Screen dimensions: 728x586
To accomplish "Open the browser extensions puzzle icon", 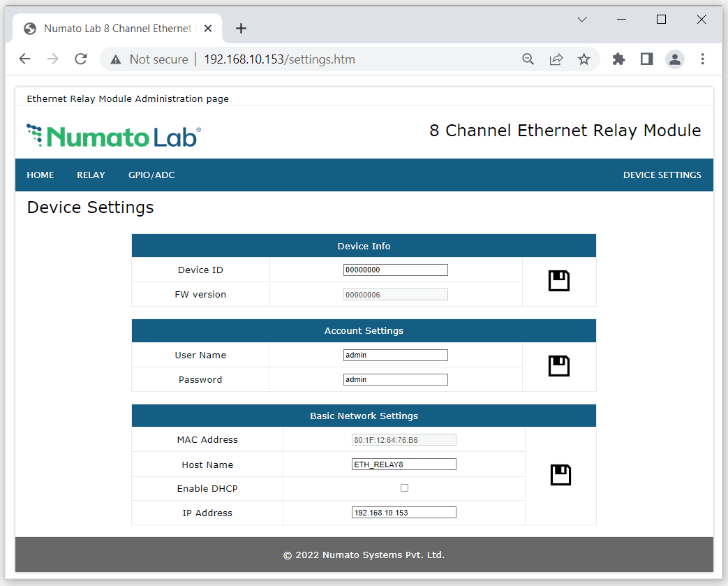I will click(618, 59).
